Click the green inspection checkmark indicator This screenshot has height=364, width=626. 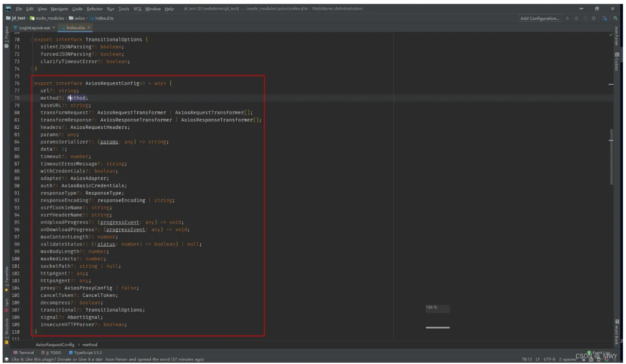point(611,34)
